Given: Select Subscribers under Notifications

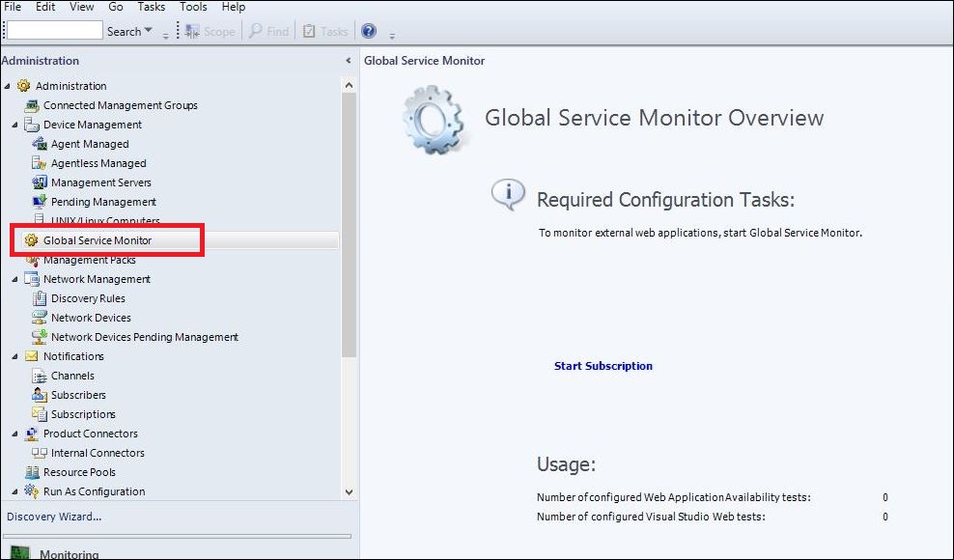Looking at the screenshot, I should (x=78, y=395).
